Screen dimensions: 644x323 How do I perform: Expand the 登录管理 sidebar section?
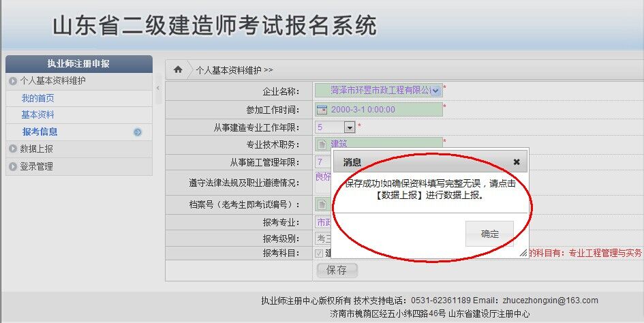[x=37, y=166]
